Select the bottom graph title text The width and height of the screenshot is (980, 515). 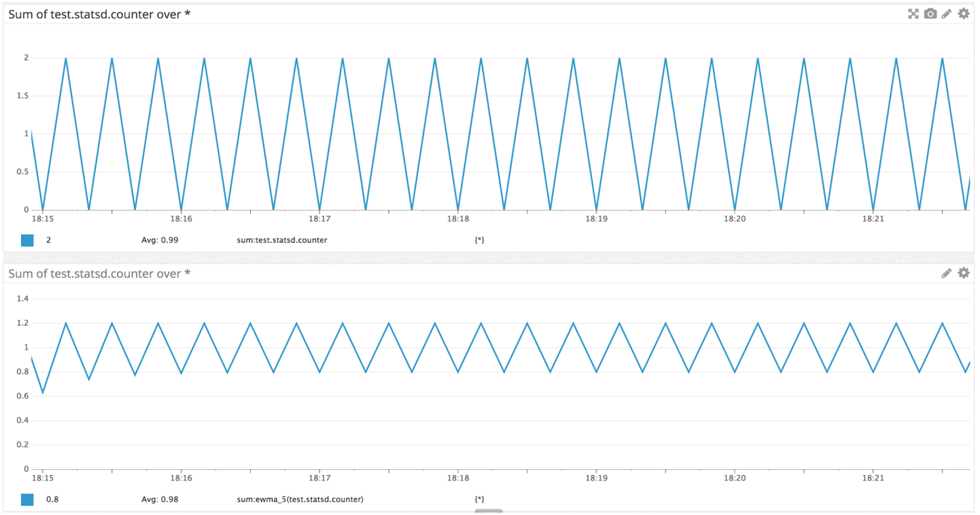pyautogui.click(x=99, y=274)
